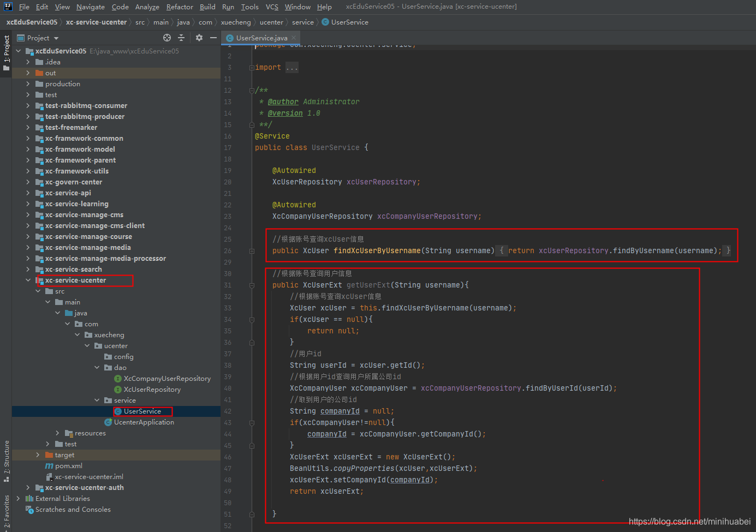This screenshot has height=532, width=756.
Task: Click xcCompanyUserRepository field on line 23
Action: coord(428,216)
